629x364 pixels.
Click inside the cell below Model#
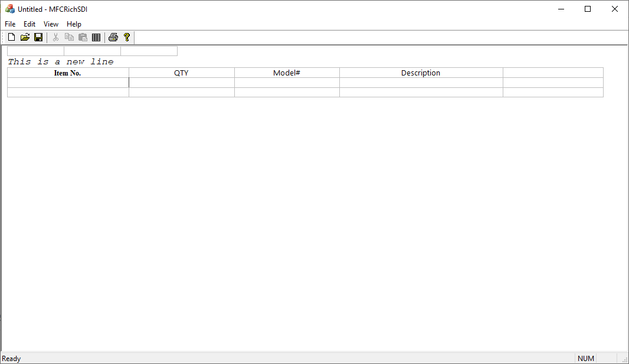[286, 82]
